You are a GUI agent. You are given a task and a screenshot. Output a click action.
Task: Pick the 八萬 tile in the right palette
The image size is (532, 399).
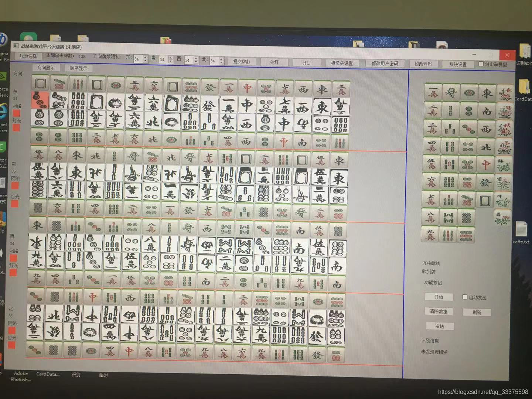430,217
